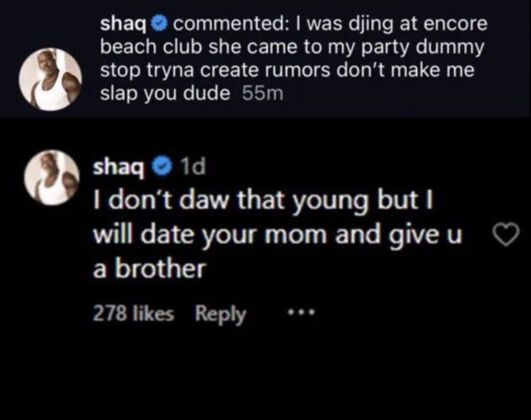
Task: Open the shaq username above the 1d comment
Action: tap(120, 167)
